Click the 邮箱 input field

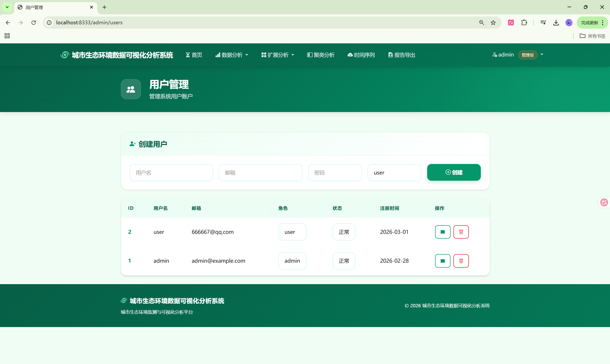261,172
